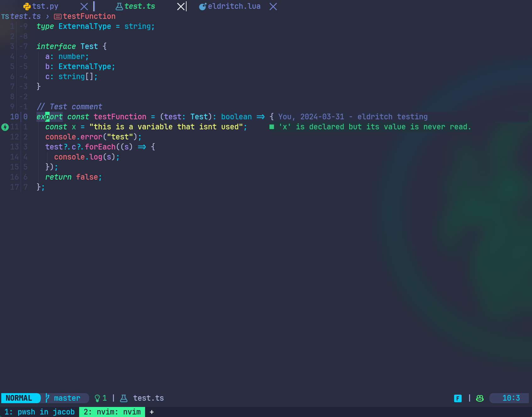The height and width of the screenshot is (417, 532).
Task: Close the tst.py tab
Action: [84, 7]
